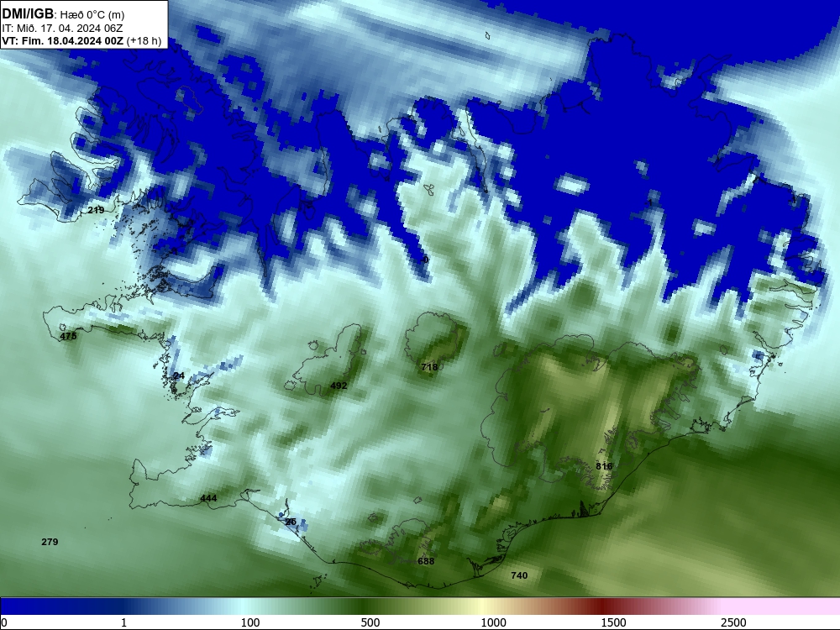The width and height of the screenshot is (840, 630).
Task: Click the map value 475
Action: (68, 337)
